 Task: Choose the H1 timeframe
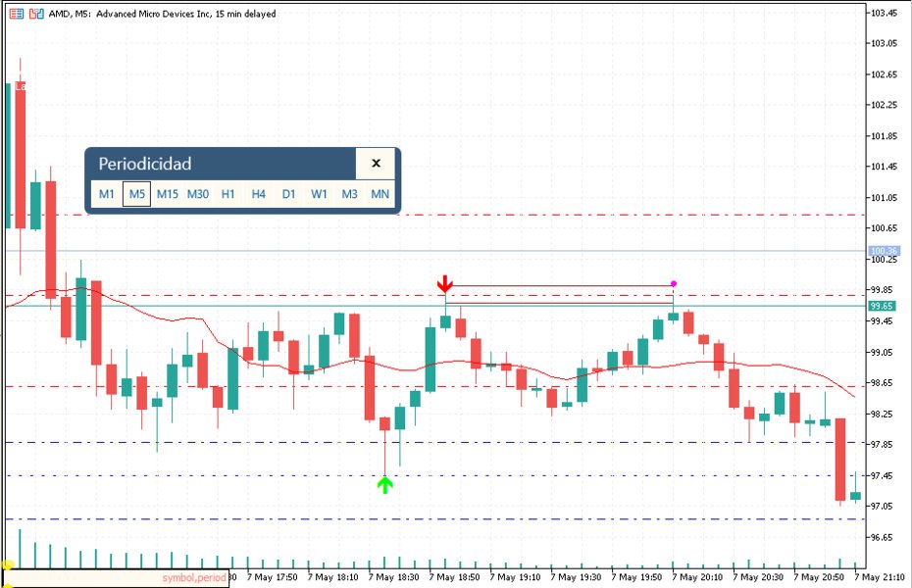pos(228,194)
